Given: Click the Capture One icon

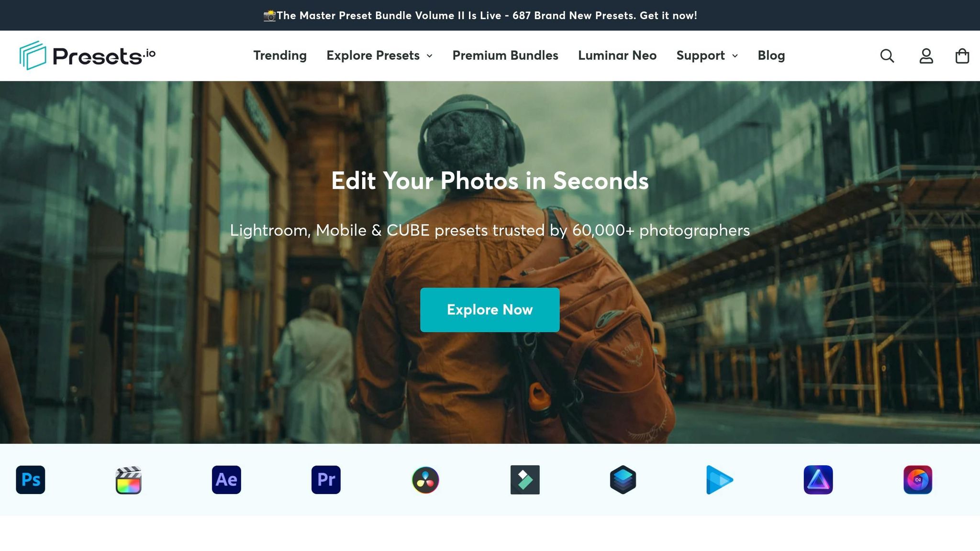Looking at the screenshot, I should [x=917, y=480].
